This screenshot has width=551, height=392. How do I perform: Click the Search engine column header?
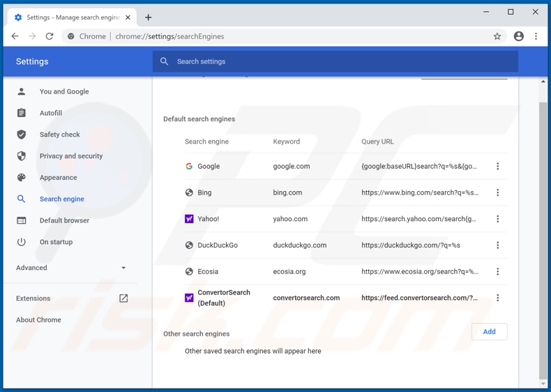tap(206, 142)
